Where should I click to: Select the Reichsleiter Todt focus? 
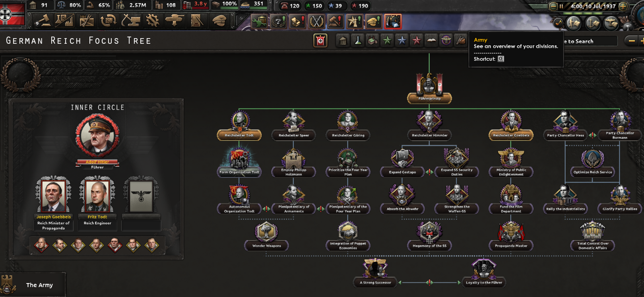pos(239,126)
